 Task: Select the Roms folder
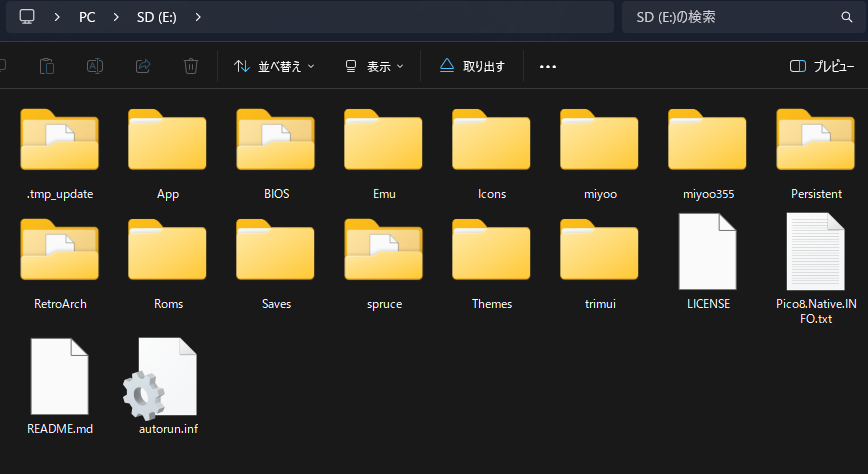coord(167,255)
